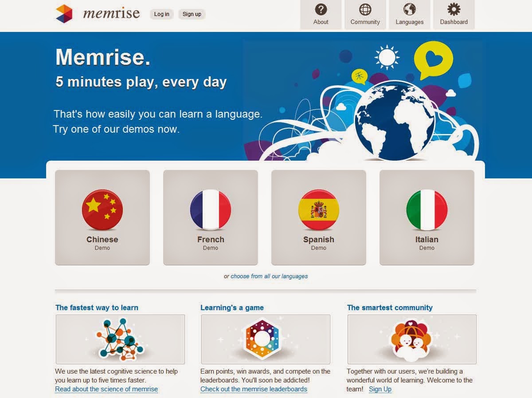Open the Community globe grid icon
The height and width of the screenshot is (398, 532).
(x=365, y=9)
